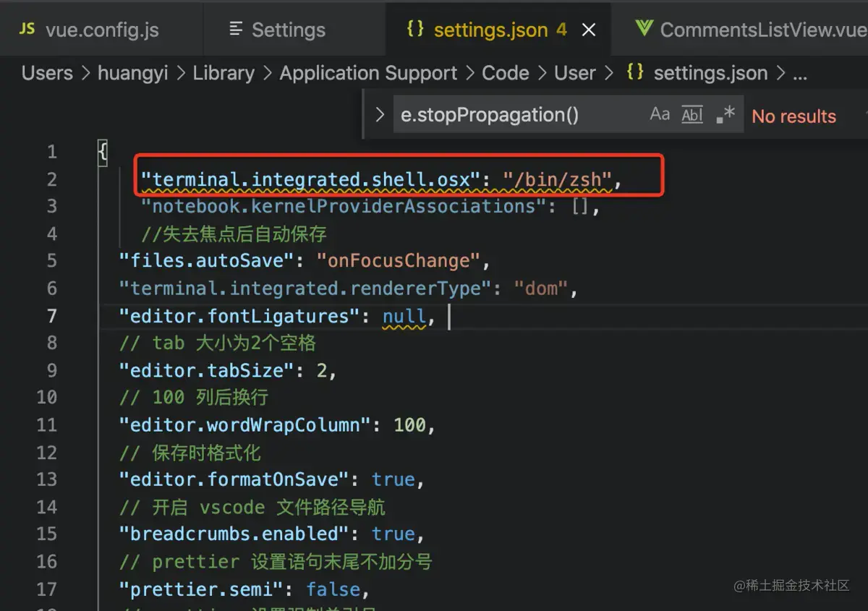This screenshot has height=611, width=868.
Task: Open the huangyi breadcrumb segment
Action: [132, 73]
